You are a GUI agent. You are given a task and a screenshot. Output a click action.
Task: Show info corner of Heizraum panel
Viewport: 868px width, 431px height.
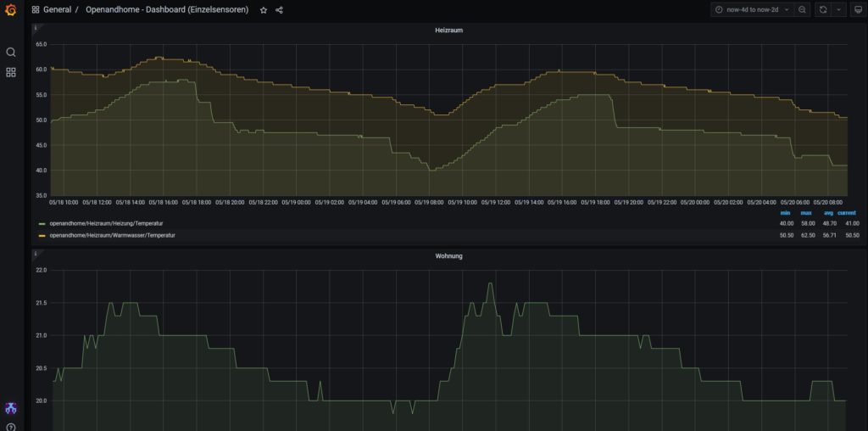point(36,28)
